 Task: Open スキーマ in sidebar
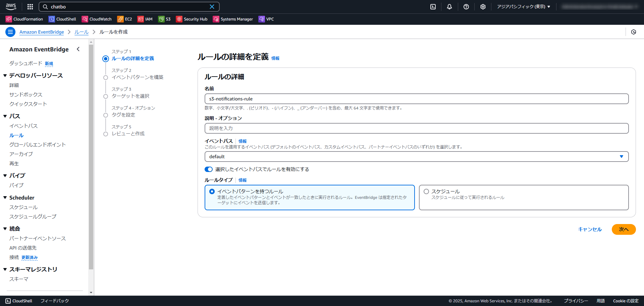19,279
